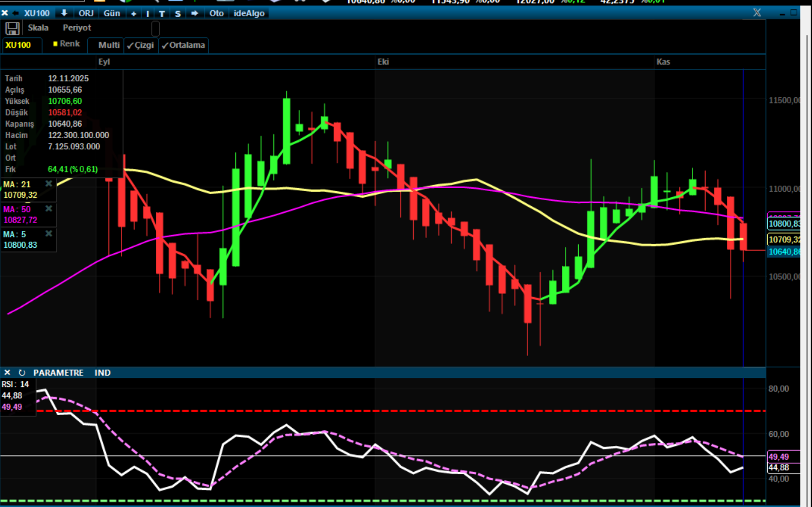Click the back arrow beside XU100
The image size is (812, 507).
click(x=16, y=13)
